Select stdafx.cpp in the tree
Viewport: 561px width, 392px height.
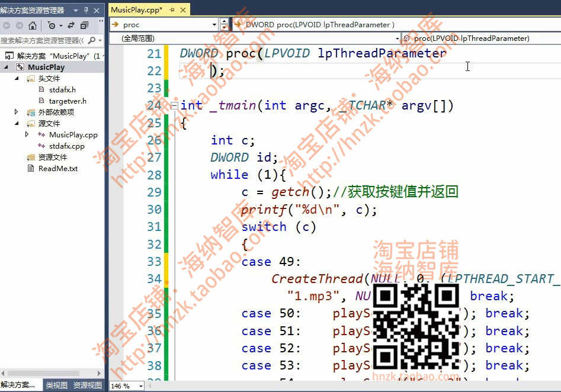67,146
